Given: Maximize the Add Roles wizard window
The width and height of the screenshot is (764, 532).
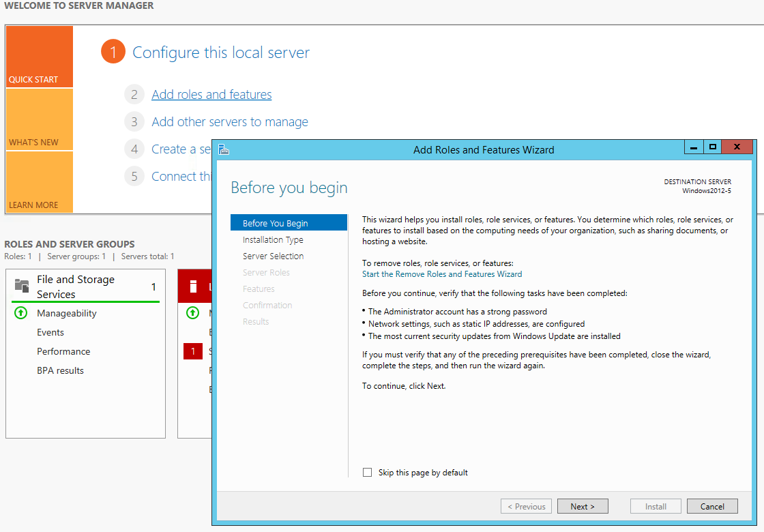Looking at the screenshot, I should tap(713, 147).
